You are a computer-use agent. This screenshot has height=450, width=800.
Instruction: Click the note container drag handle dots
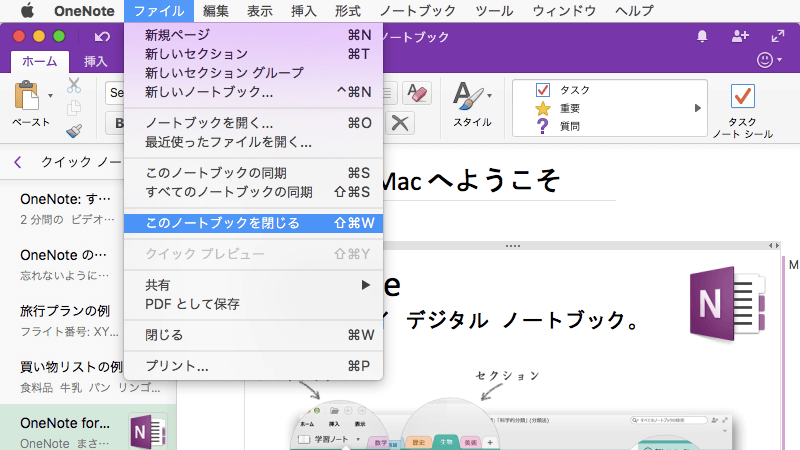[513, 246]
